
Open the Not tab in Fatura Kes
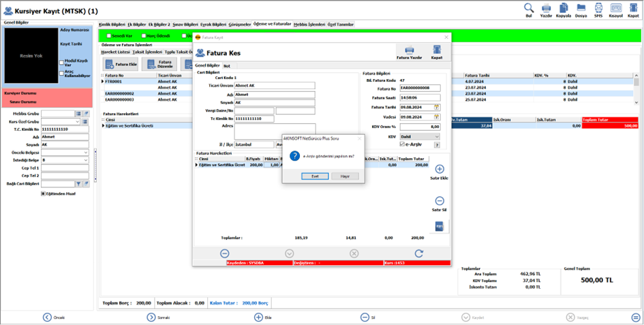click(x=227, y=65)
